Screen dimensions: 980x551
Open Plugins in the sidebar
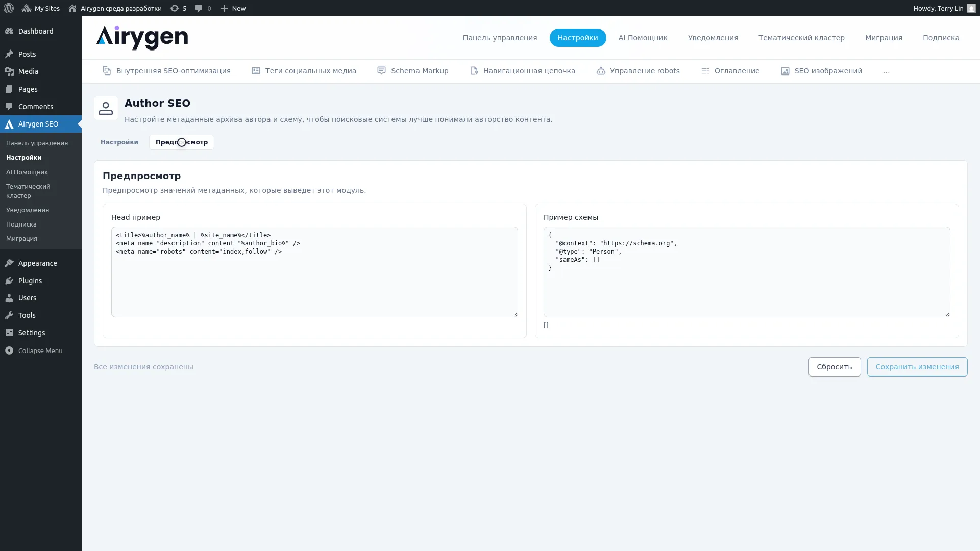[x=41, y=281]
